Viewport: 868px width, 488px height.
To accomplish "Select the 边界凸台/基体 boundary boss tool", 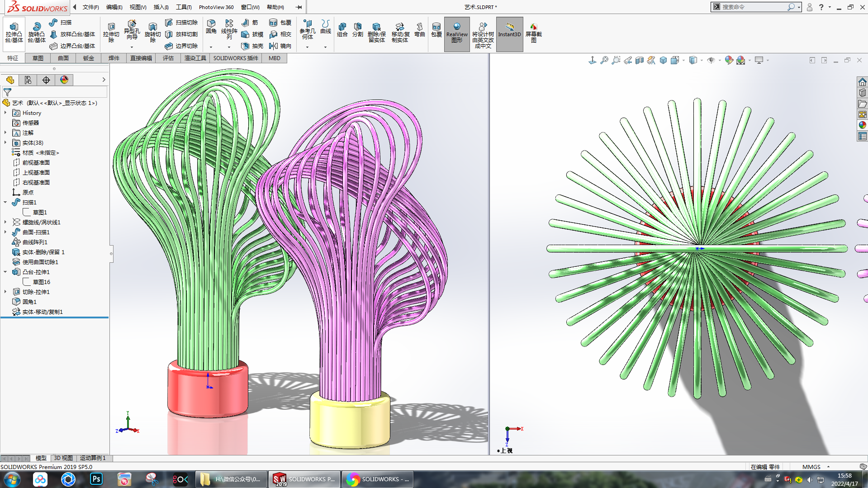I will coord(72,46).
